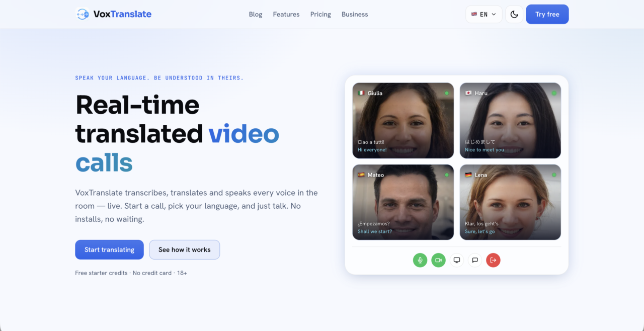This screenshot has width=644, height=331.
Task: Turn off the camera in the call demo
Action: 438,260
